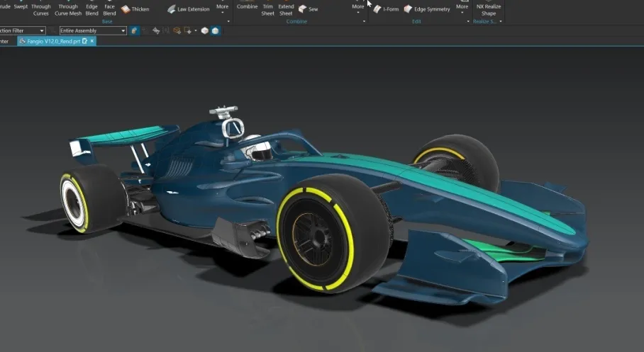
Task: Apply the Face Blend command
Action: (110, 10)
